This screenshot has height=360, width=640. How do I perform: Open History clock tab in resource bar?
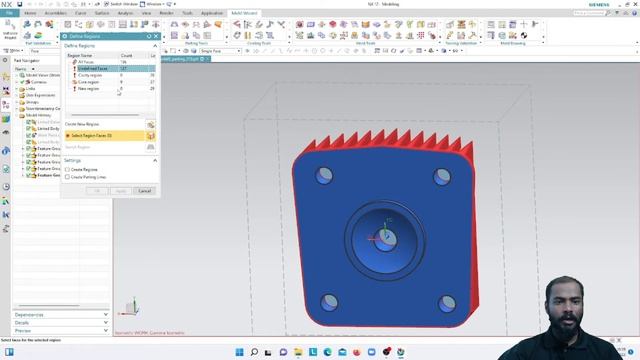(6, 187)
